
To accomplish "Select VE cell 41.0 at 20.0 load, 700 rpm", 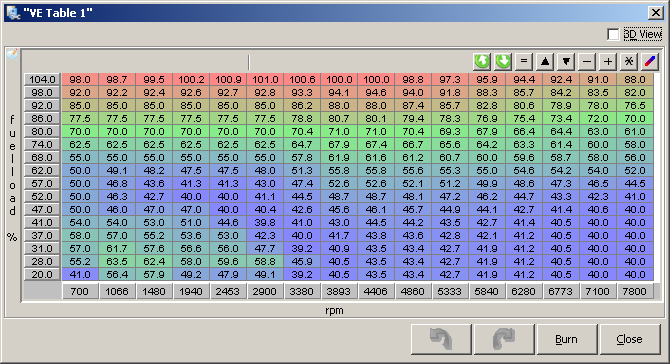I will click(80, 275).
